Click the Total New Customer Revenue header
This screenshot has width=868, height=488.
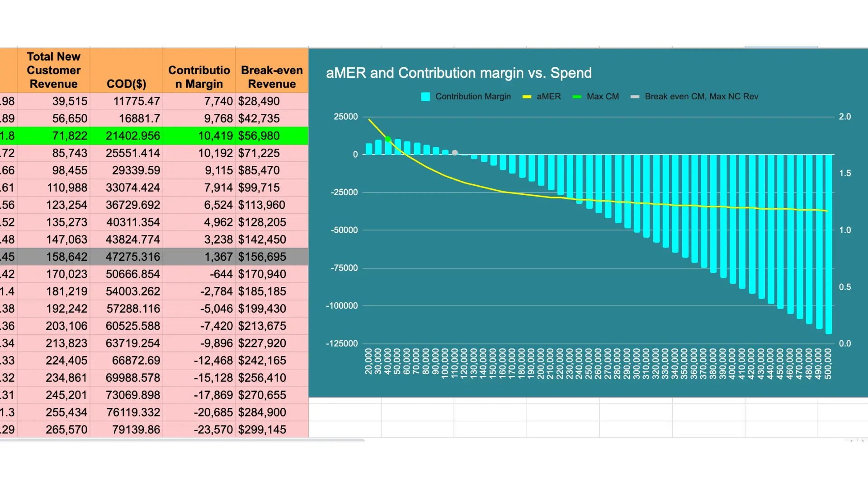pos(53,70)
